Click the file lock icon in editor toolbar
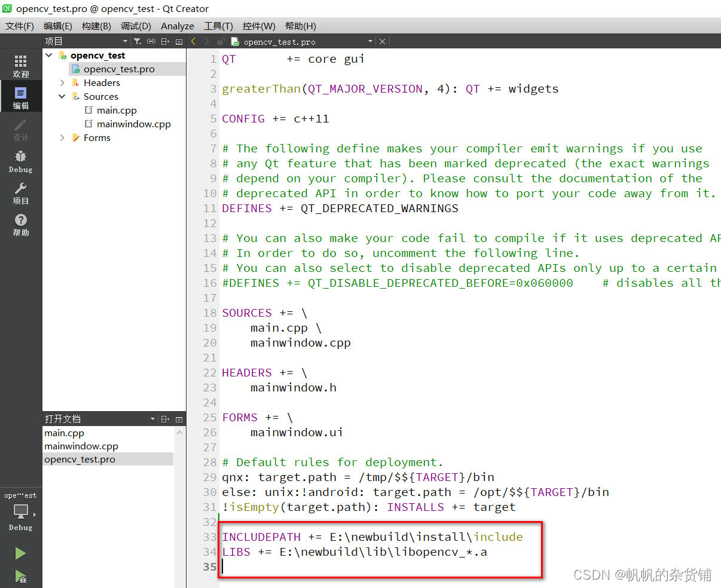 click(221, 42)
